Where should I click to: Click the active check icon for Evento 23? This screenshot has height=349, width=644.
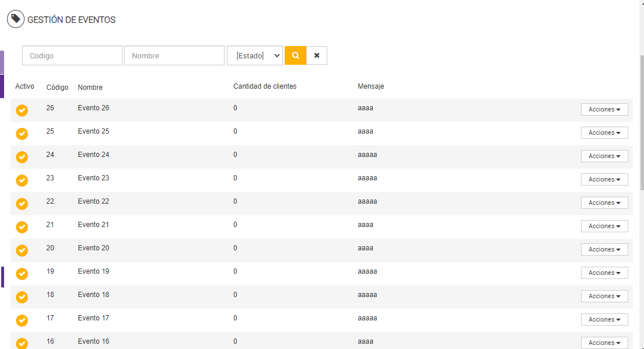click(x=22, y=180)
